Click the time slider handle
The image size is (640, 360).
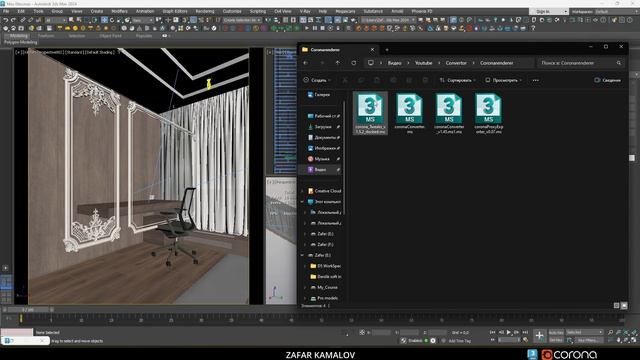[28, 309]
